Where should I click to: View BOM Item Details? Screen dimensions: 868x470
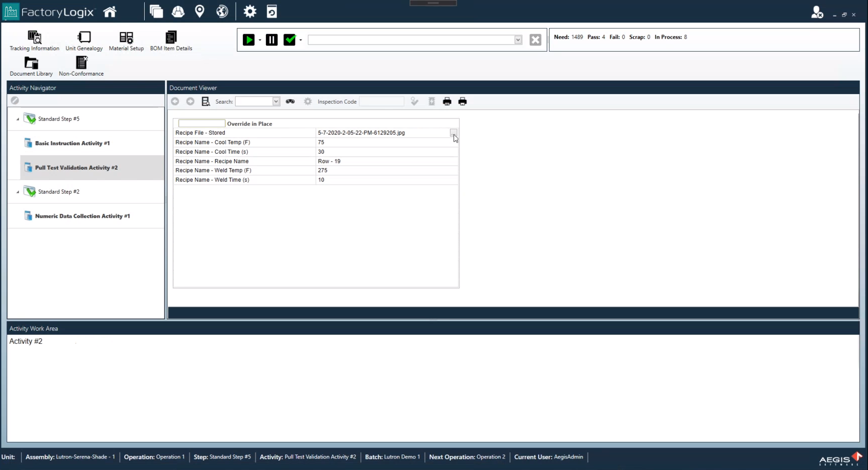171,40
